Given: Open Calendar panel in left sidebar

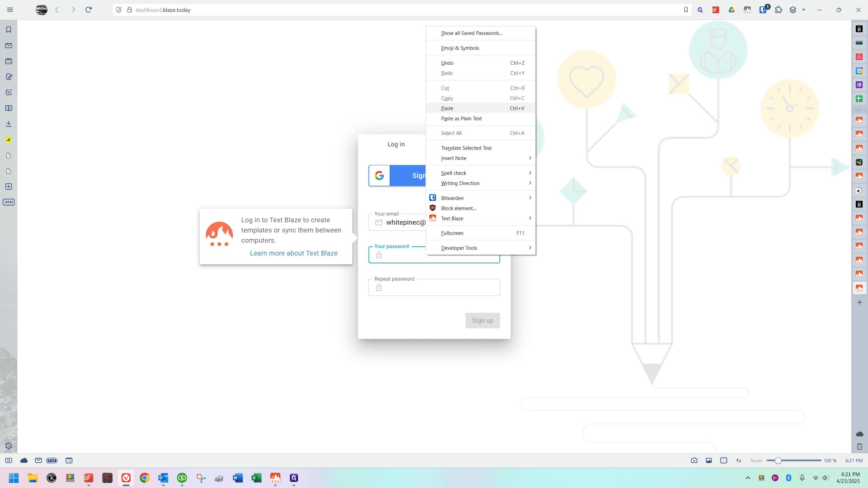Looking at the screenshot, I should pos(8,61).
